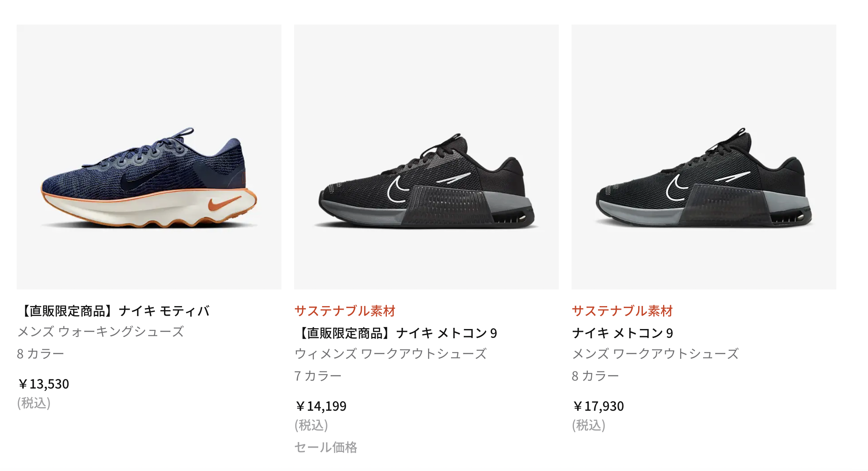The image size is (868, 471).
Task: Click the 8 カラー label under Motiva
Action: coord(40,354)
